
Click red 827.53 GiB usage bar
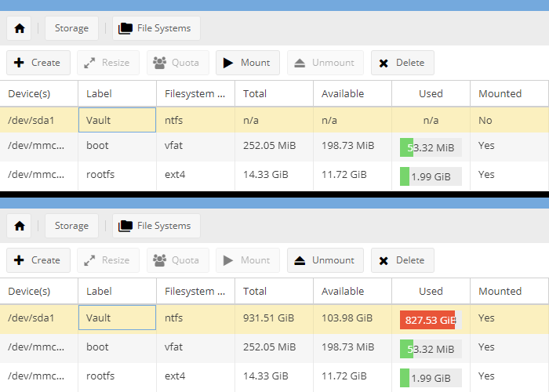431,320
